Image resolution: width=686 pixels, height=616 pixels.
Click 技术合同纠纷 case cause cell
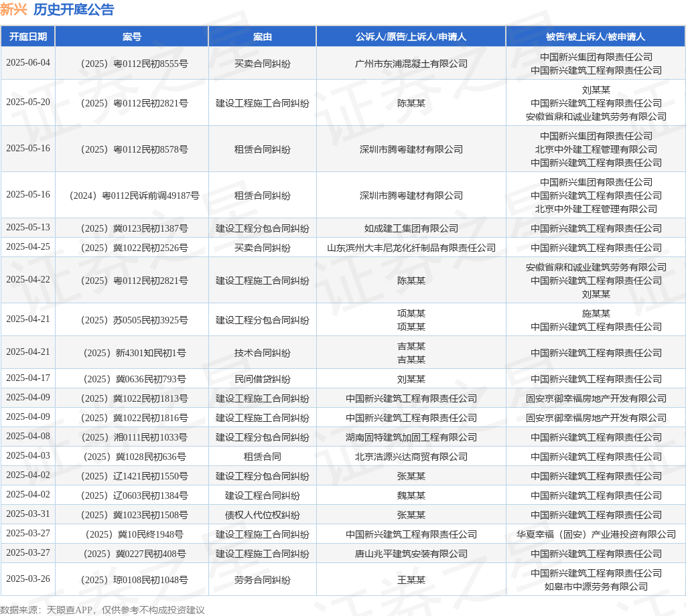point(263,354)
